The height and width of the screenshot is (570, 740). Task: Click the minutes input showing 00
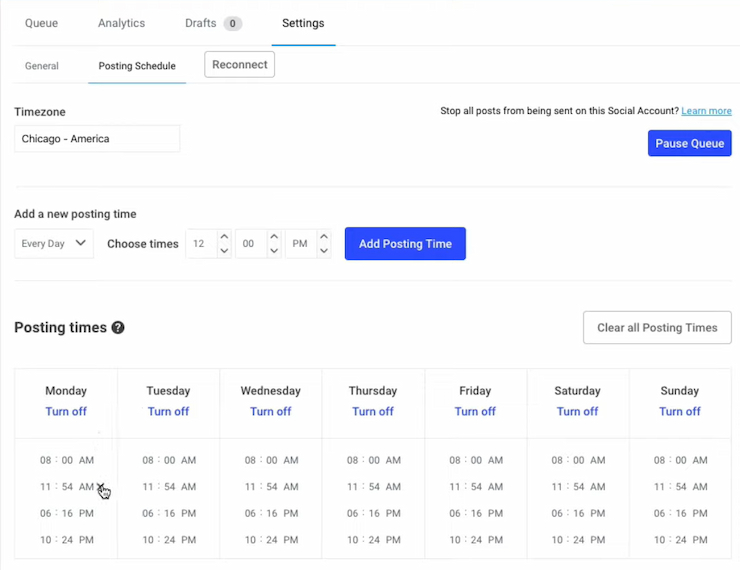251,243
